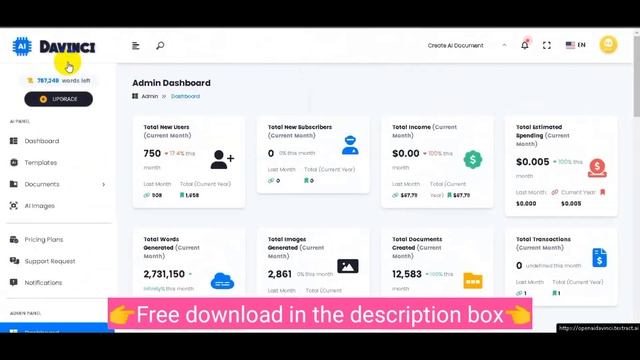Click the Total Transactions card title
The width and height of the screenshot is (640, 360).
(x=543, y=243)
